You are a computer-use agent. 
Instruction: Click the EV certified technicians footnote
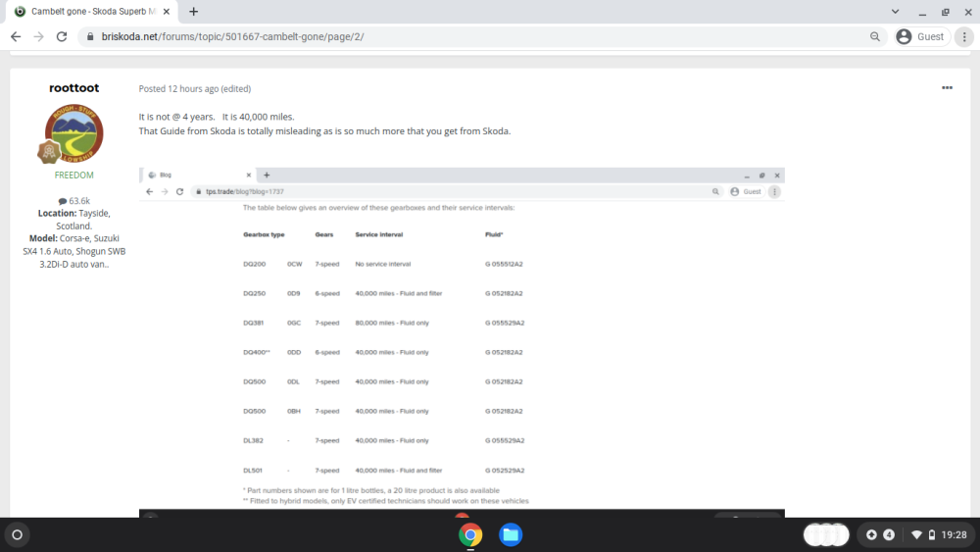pos(385,501)
